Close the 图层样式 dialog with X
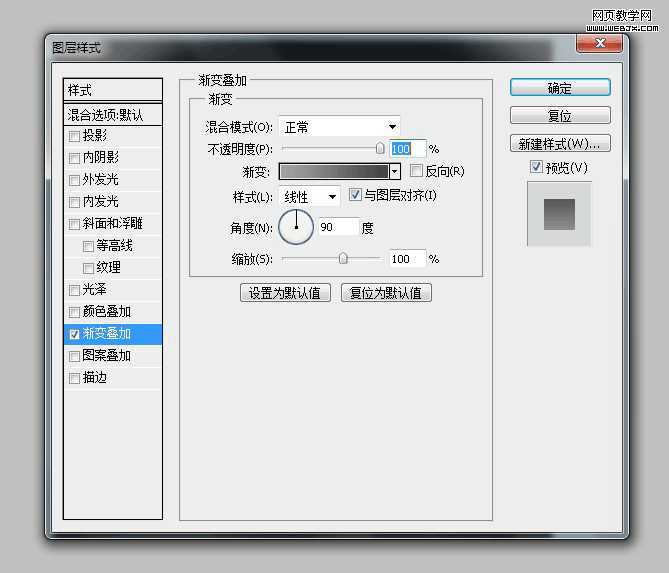The height and width of the screenshot is (573, 669). click(x=599, y=43)
